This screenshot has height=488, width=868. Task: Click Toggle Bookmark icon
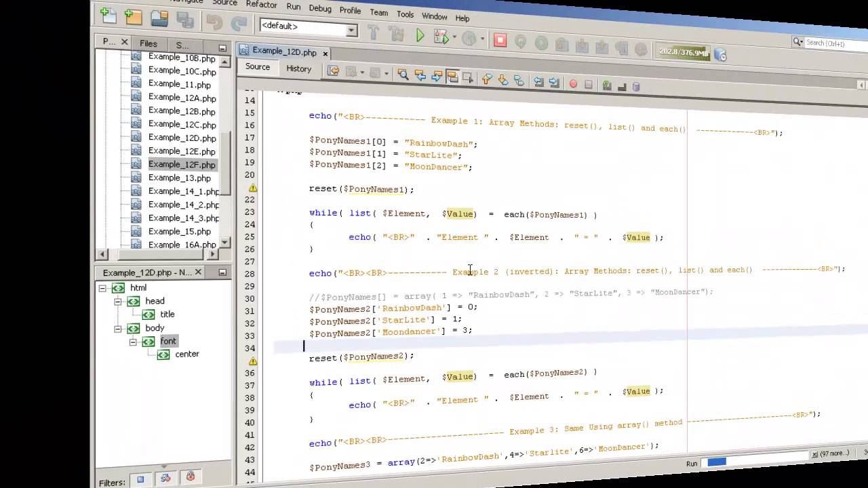point(519,81)
